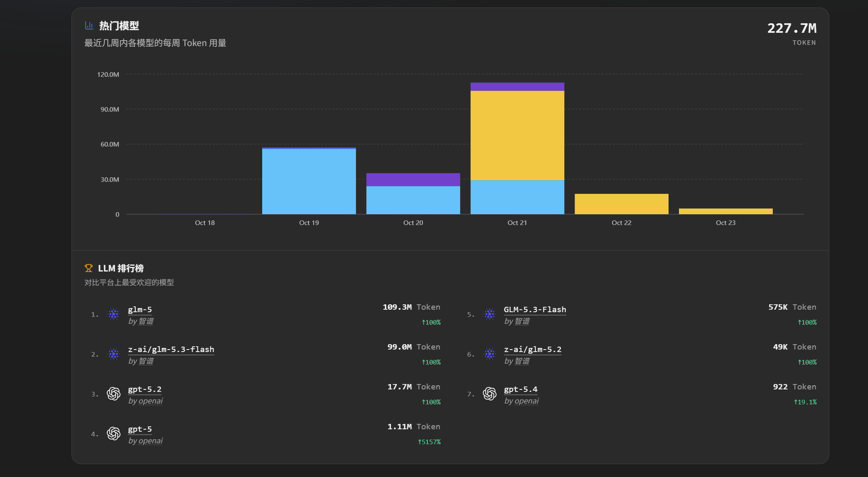Image resolution: width=868 pixels, height=477 pixels.
Task: Open the GLM-5.3-Flash model link at rank 5
Action: (x=535, y=310)
